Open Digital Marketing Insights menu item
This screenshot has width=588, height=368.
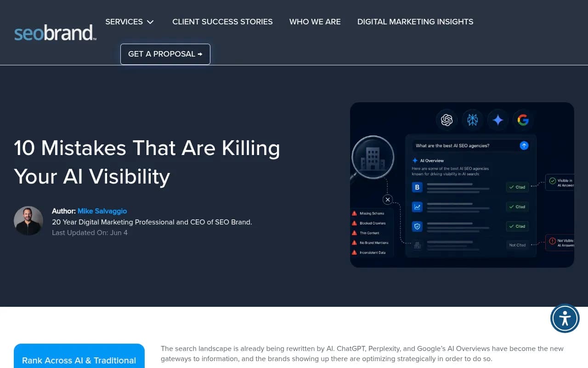click(x=415, y=22)
